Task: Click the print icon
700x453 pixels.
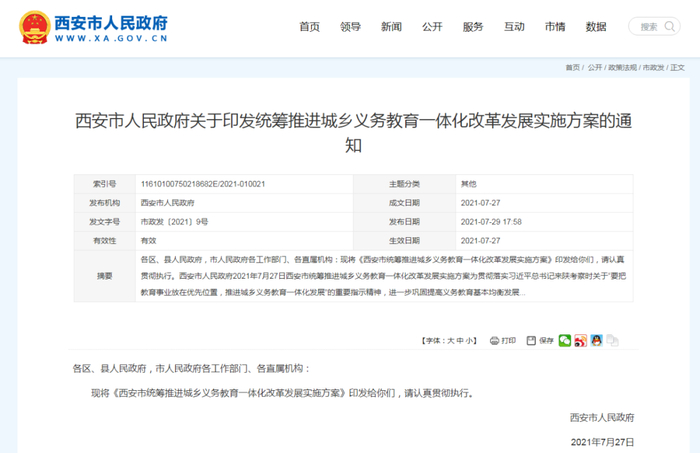Action: tap(493, 341)
